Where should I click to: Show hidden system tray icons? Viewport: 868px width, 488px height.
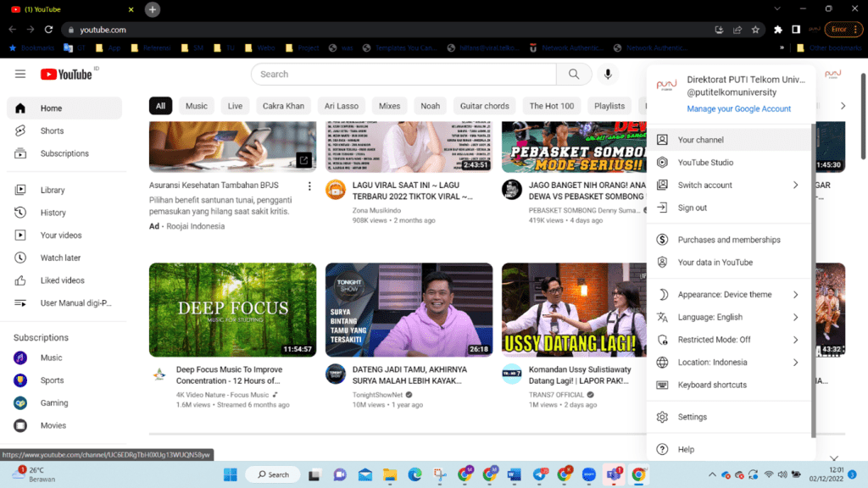pyautogui.click(x=712, y=474)
